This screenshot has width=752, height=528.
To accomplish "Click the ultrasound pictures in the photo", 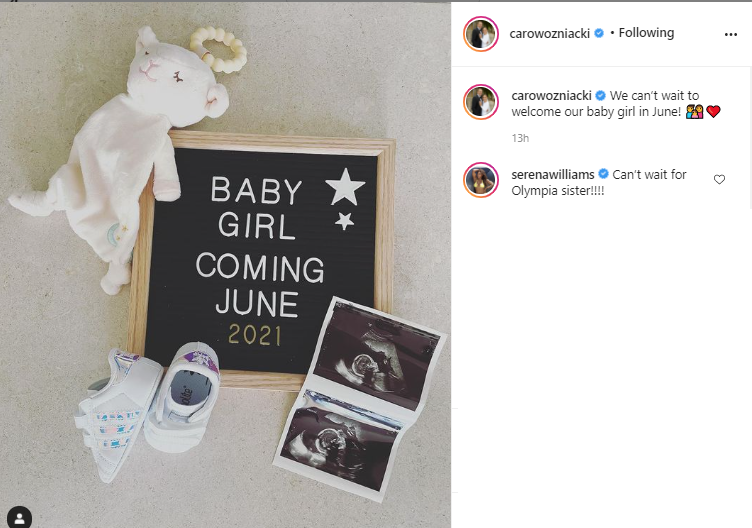I will point(361,398).
